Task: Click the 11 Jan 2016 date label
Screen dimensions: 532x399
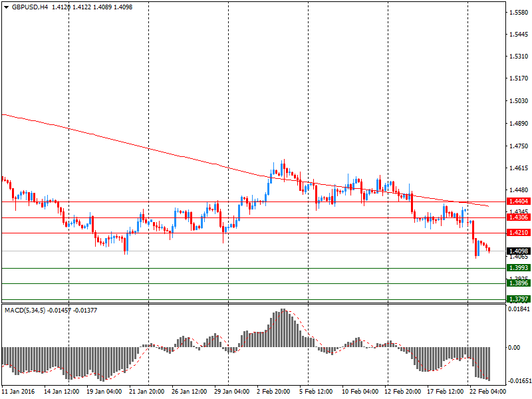Action: click(19, 391)
